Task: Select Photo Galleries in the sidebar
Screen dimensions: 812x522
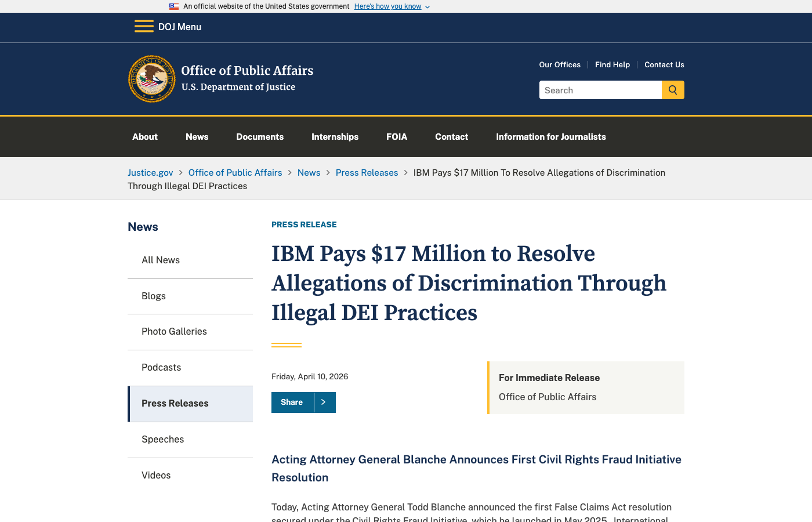Action: [x=174, y=332]
